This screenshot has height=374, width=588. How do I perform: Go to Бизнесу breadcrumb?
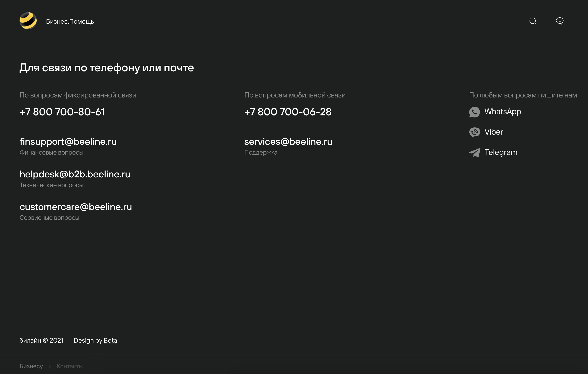[31, 366]
